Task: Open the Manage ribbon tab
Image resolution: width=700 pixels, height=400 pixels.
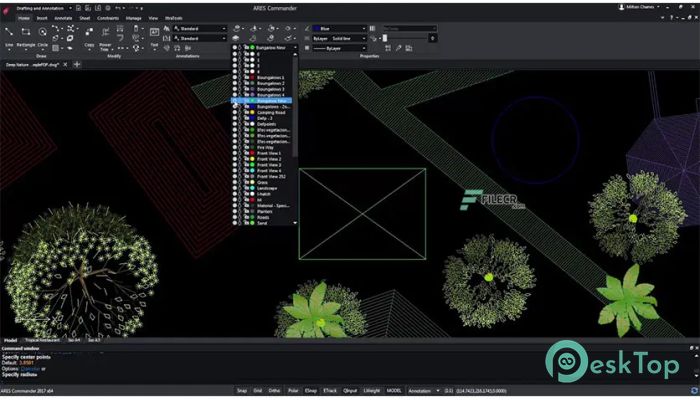Action: pos(133,18)
